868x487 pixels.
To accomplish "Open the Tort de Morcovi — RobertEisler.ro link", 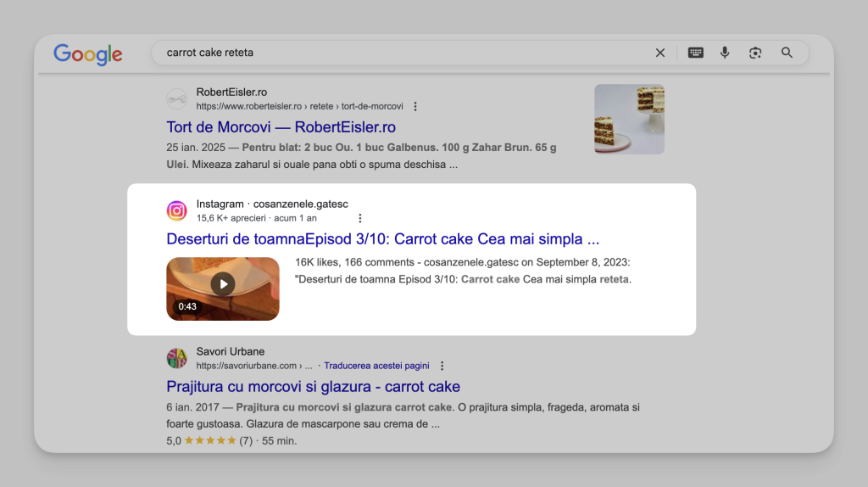I will click(281, 127).
